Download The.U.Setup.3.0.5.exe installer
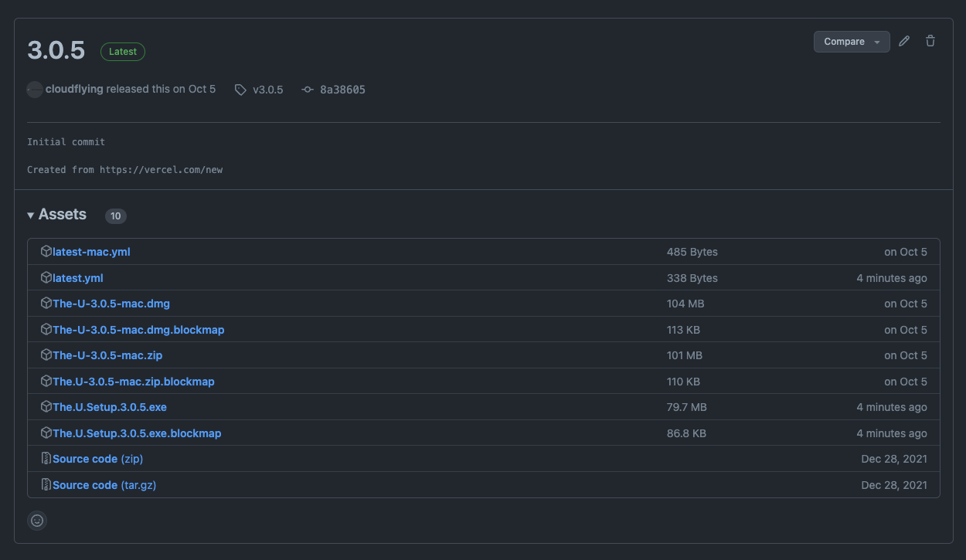Viewport: 966px width, 560px height. (109, 407)
